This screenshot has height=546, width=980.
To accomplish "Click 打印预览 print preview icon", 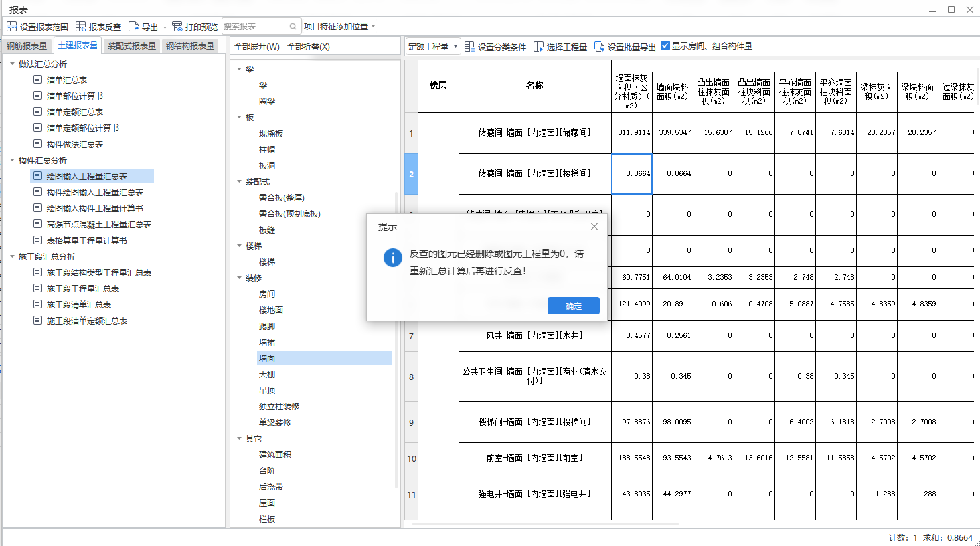I will pyautogui.click(x=177, y=27).
